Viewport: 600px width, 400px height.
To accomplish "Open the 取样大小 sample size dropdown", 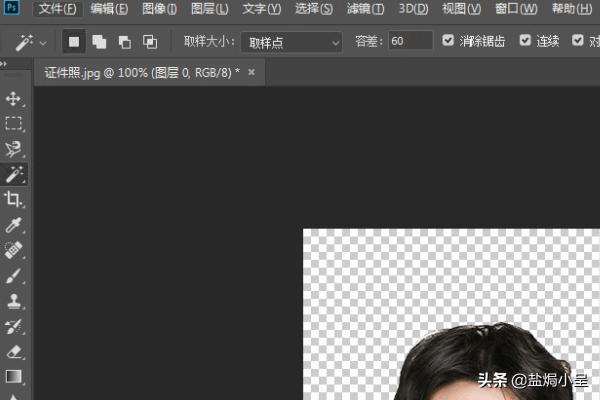I will coord(291,42).
